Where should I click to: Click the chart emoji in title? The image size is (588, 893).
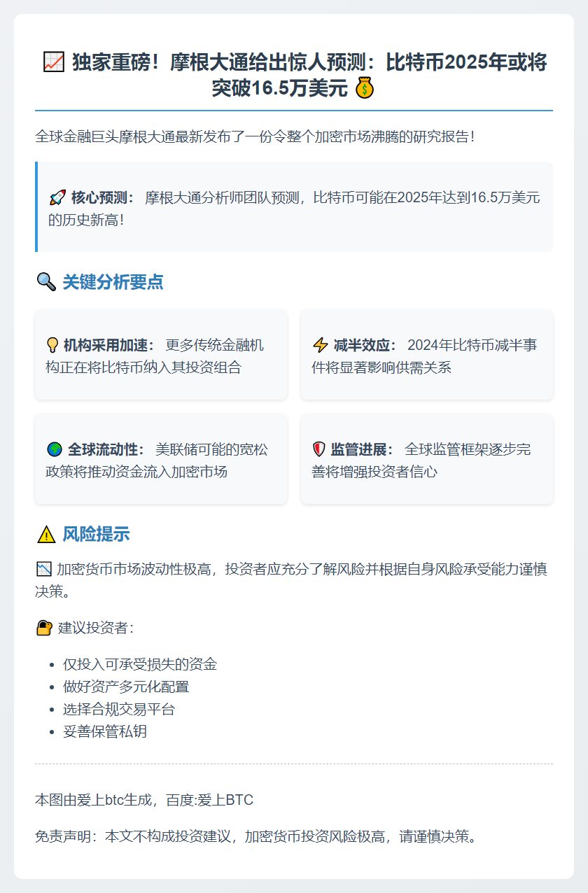(53, 62)
